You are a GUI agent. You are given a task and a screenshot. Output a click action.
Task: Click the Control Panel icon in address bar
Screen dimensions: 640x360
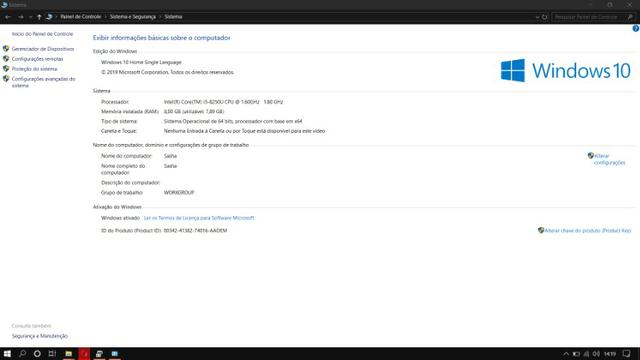tap(49, 17)
